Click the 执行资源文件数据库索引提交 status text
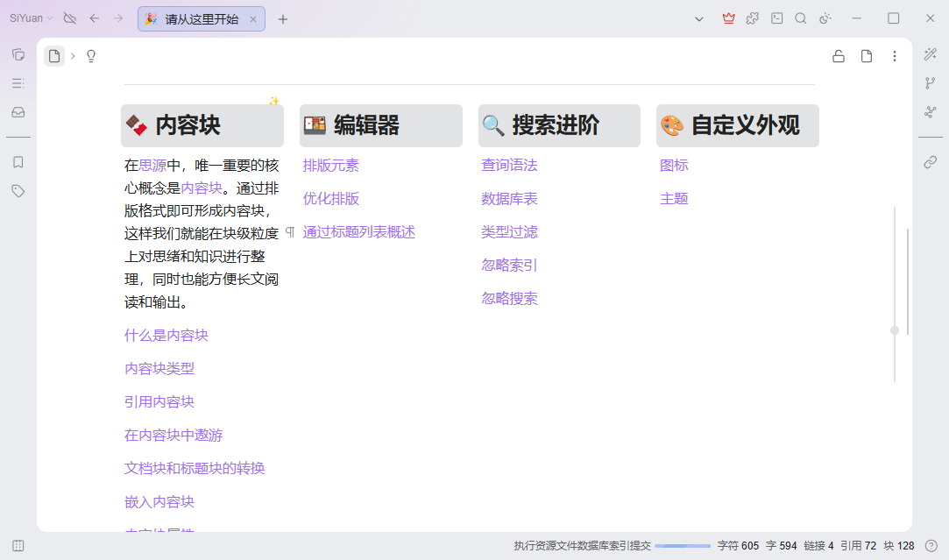This screenshot has height=560, width=949. coord(582,546)
